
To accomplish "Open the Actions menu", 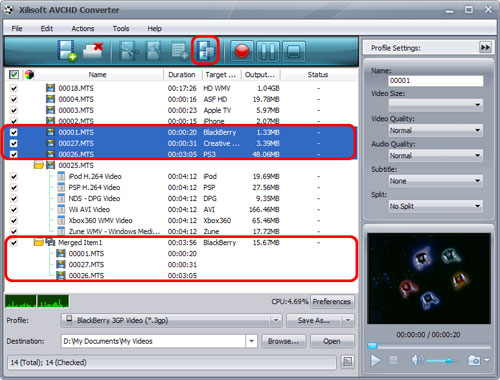I will [83, 28].
